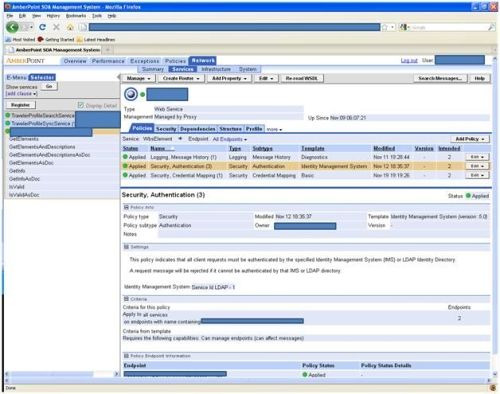This screenshot has height=394, width=500.
Task: Sort table by Modified column
Action: [x=384, y=148]
